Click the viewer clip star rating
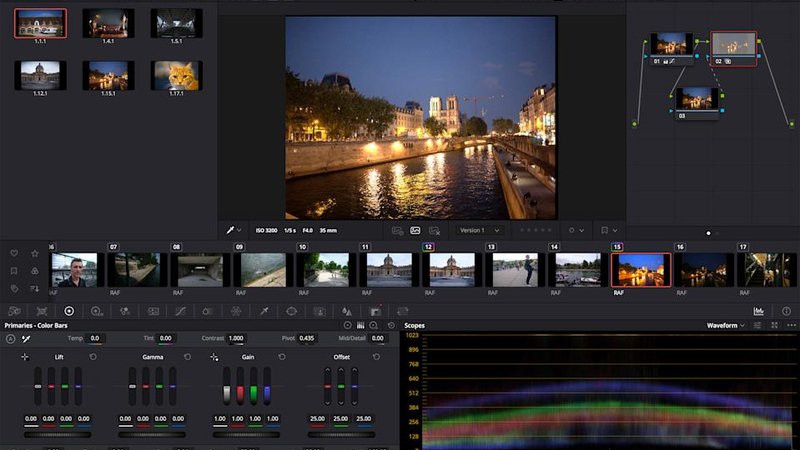The height and width of the screenshot is (450, 800). [x=535, y=231]
